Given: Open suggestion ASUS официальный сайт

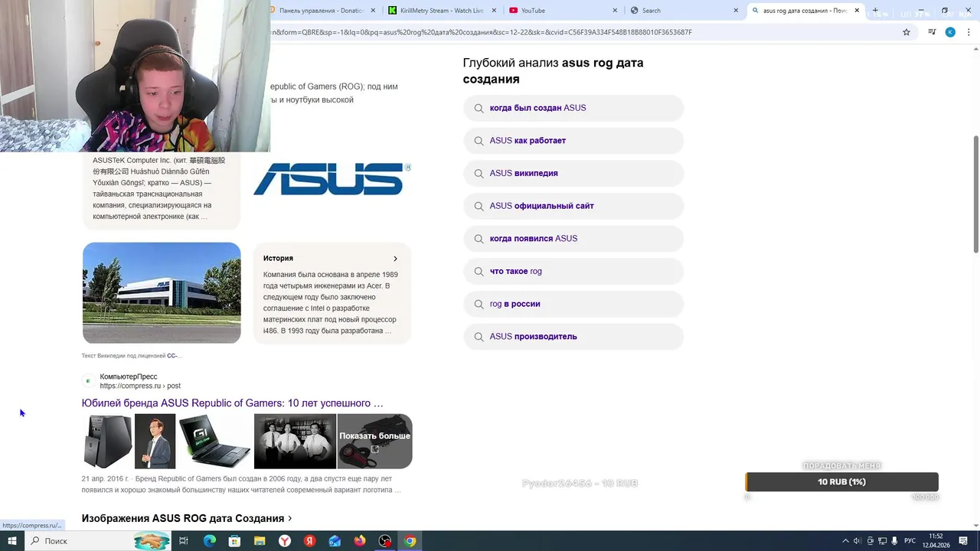Looking at the screenshot, I should pyautogui.click(x=573, y=206).
